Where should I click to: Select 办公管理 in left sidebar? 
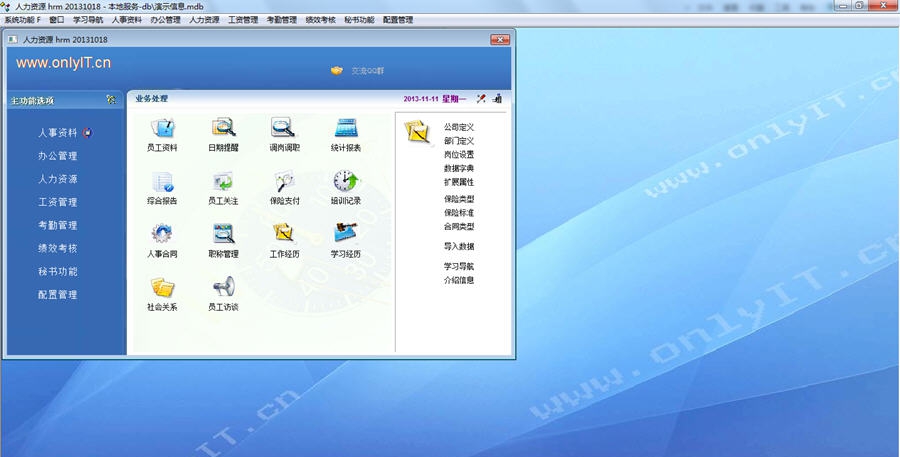pyautogui.click(x=58, y=156)
